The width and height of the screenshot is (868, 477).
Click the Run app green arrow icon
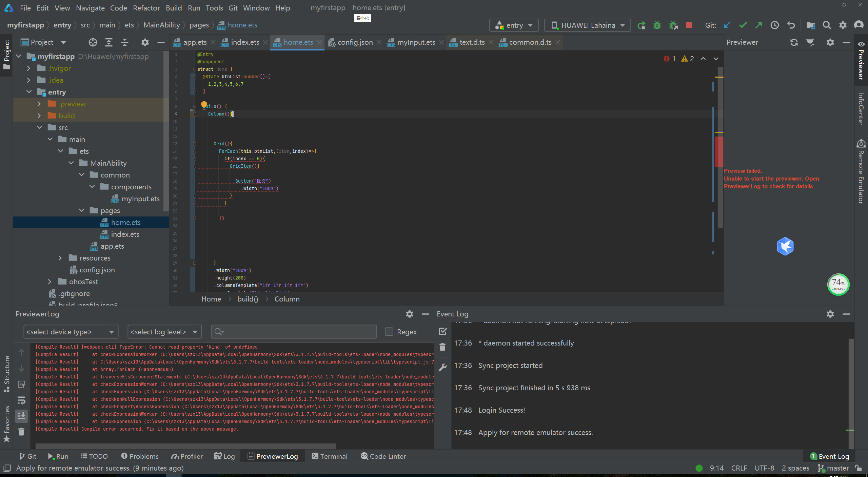pyautogui.click(x=641, y=25)
